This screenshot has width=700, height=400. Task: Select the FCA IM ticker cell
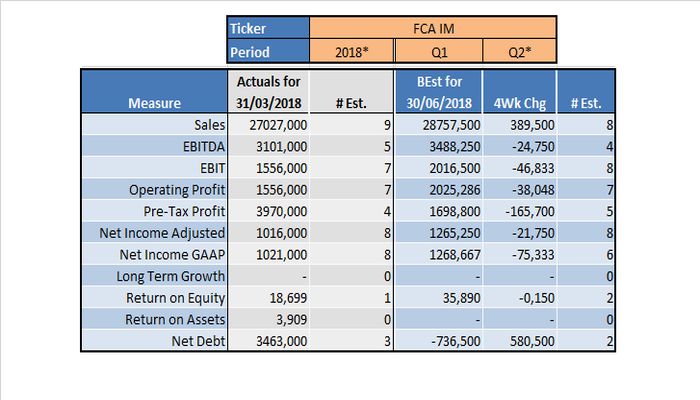pyautogui.click(x=433, y=28)
